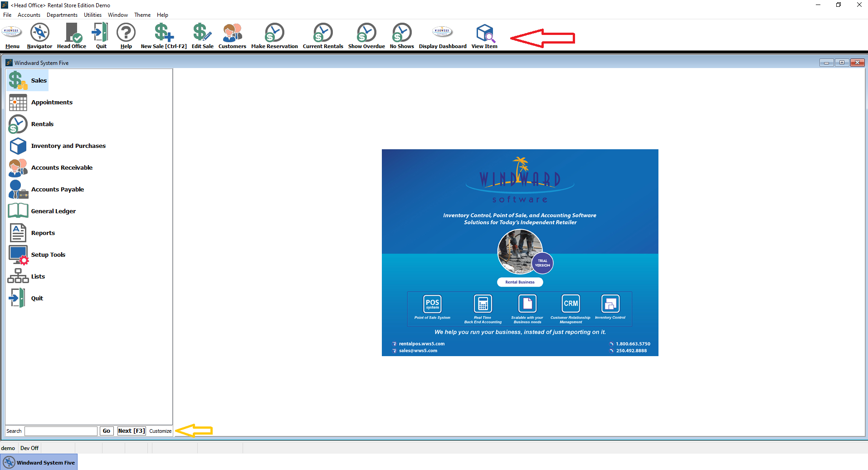This screenshot has width=868, height=470.
Task: Open the Utilities menu
Action: (x=93, y=15)
